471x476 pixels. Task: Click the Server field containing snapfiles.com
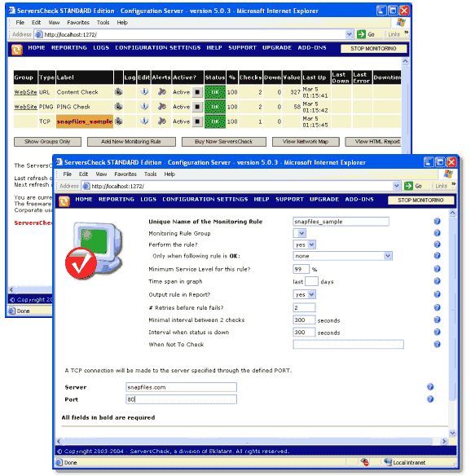pos(181,387)
